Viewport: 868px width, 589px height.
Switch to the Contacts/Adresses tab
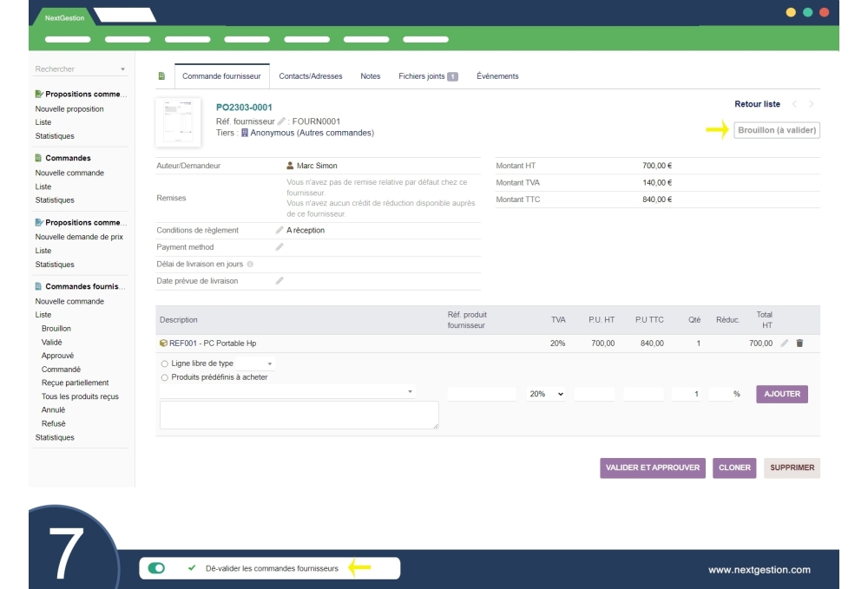310,76
